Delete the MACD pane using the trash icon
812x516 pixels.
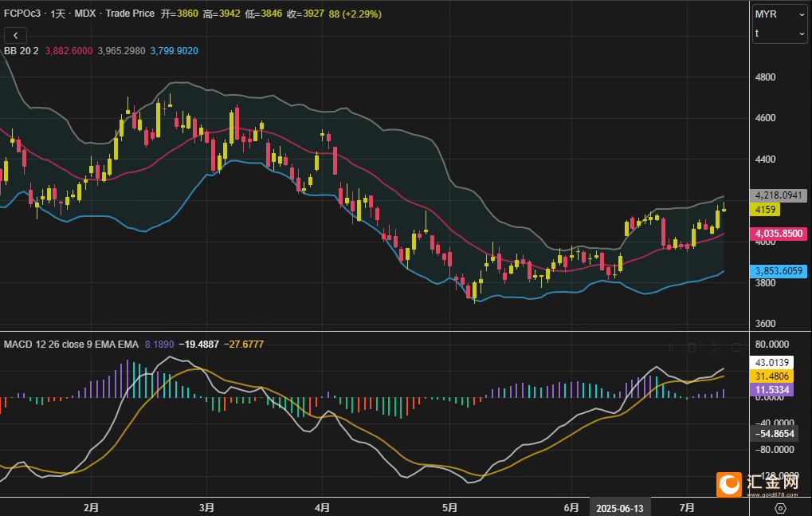pyautogui.click(x=692, y=347)
